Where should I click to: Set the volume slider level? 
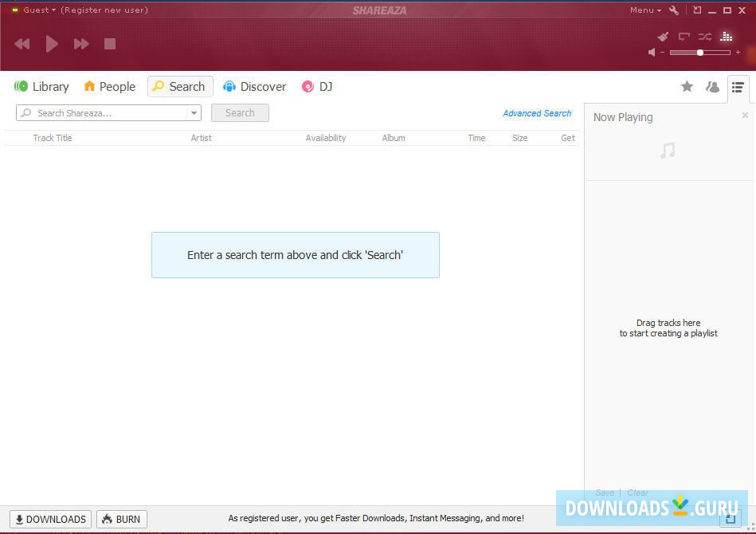pyautogui.click(x=700, y=52)
